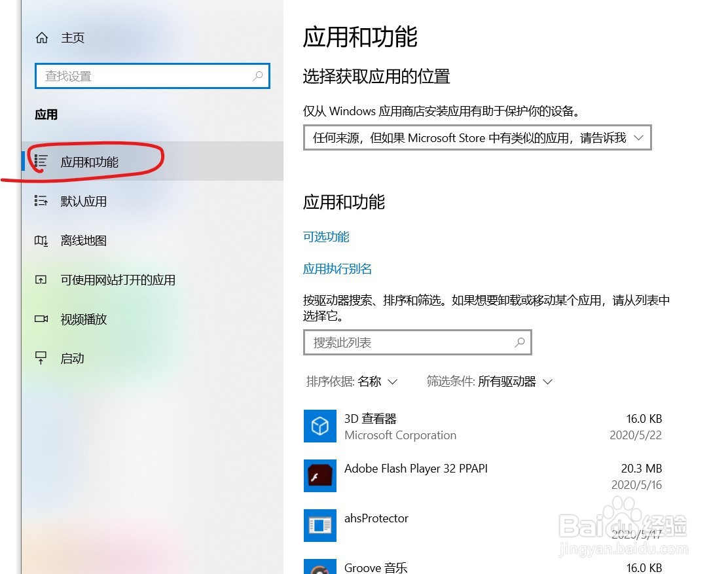Focus the 搜索此列表 search field
The width and height of the screenshot is (728, 574).
(418, 342)
